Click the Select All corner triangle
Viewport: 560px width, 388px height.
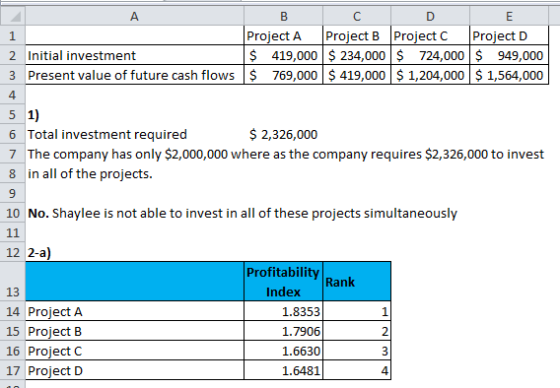pyautogui.click(x=13, y=16)
